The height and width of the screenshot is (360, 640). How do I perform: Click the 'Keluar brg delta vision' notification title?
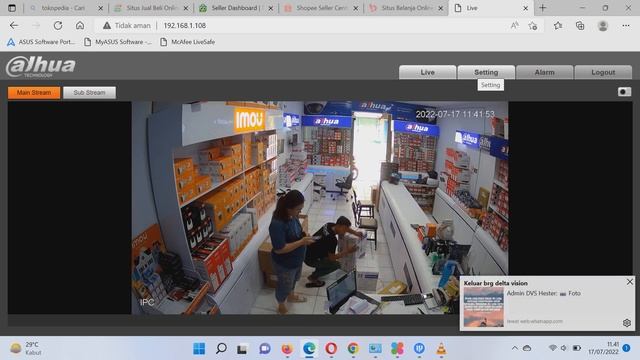pos(496,283)
